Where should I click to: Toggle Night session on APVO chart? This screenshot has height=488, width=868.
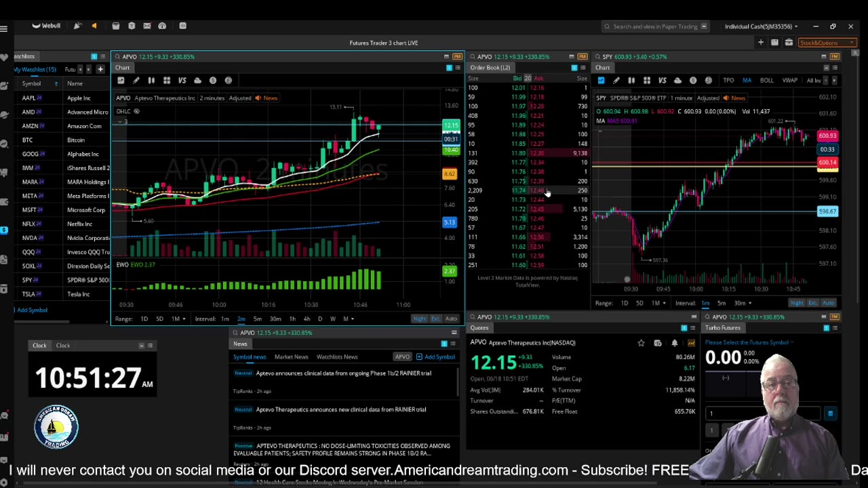tap(420, 319)
